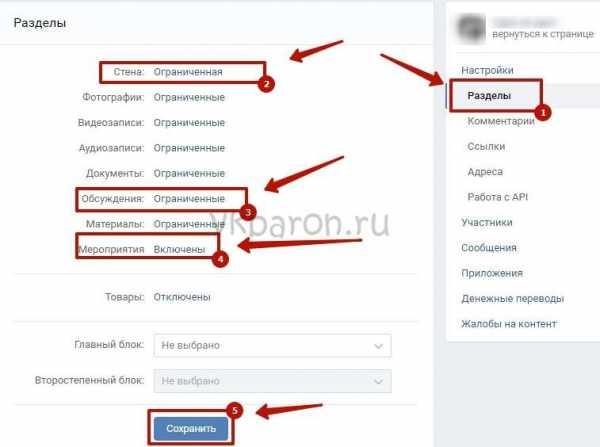Open the Видеозаписи Ограниченные selector

click(189, 123)
